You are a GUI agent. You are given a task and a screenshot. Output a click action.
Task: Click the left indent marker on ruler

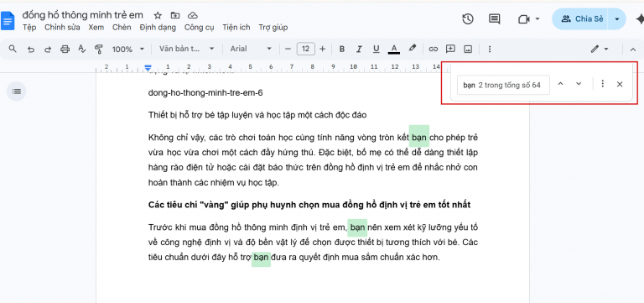click(148, 67)
